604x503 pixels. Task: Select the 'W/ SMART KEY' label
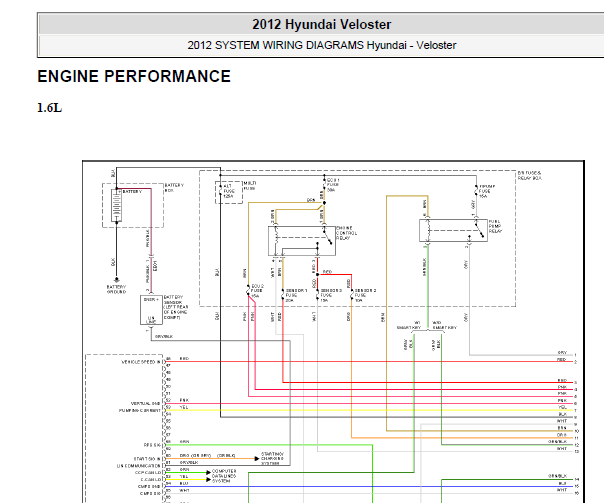(409, 325)
